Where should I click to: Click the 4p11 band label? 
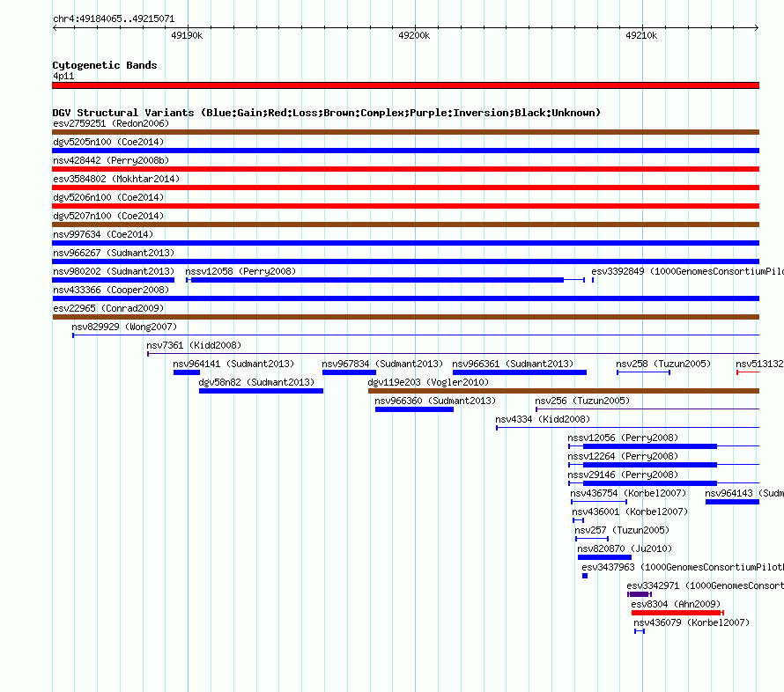coord(63,76)
